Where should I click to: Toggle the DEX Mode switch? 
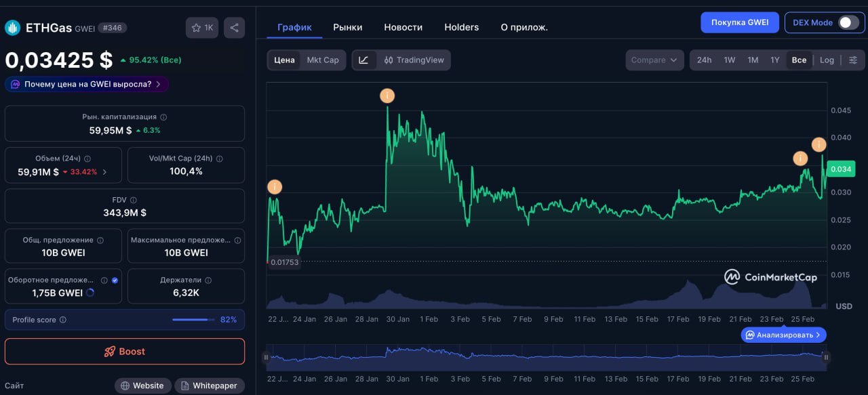[848, 22]
